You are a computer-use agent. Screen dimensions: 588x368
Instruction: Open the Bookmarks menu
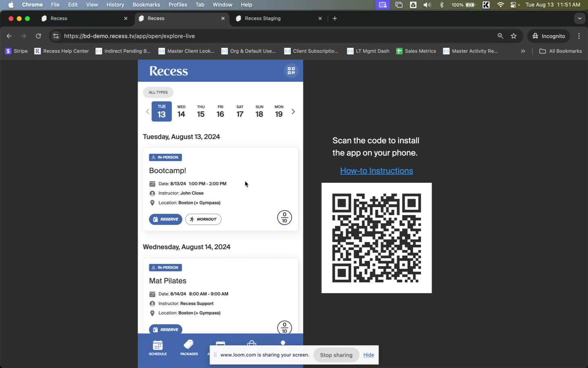[146, 5]
